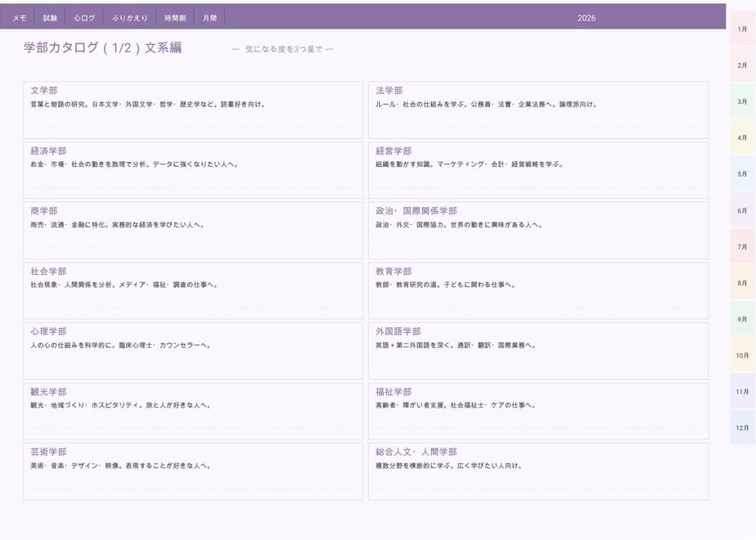Select the 観光学部 card heading
Screen dimensions: 756x540
coord(48,392)
